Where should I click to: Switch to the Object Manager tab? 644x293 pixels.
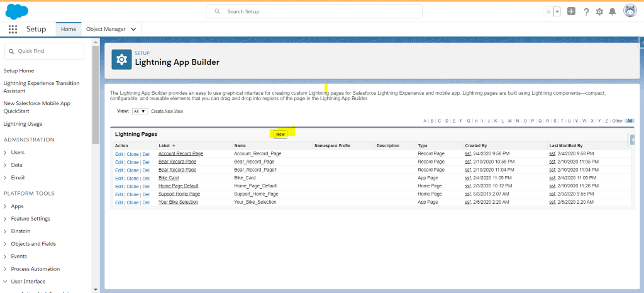click(105, 29)
